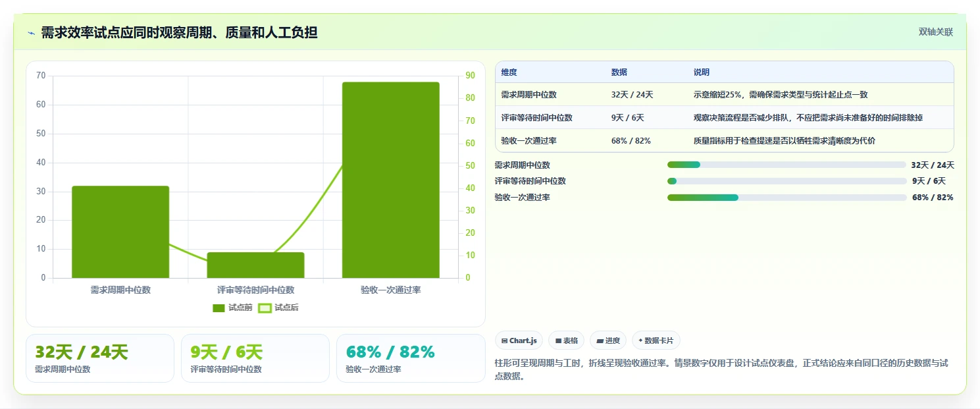Click the 验收一次通过率 progress bar
The height and width of the screenshot is (409, 980).
coord(787,198)
